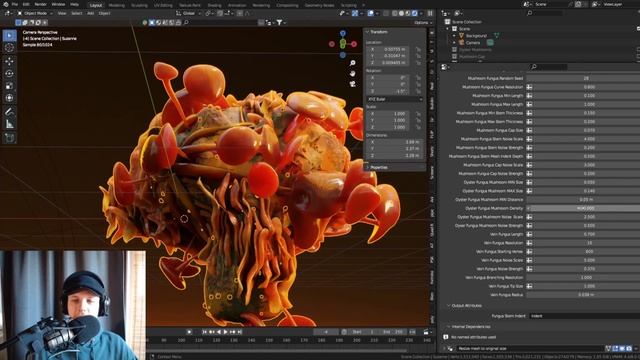Image resolution: width=640 pixels, height=360 pixels.
Task: Open the Render menu
Action: point(40,4)
